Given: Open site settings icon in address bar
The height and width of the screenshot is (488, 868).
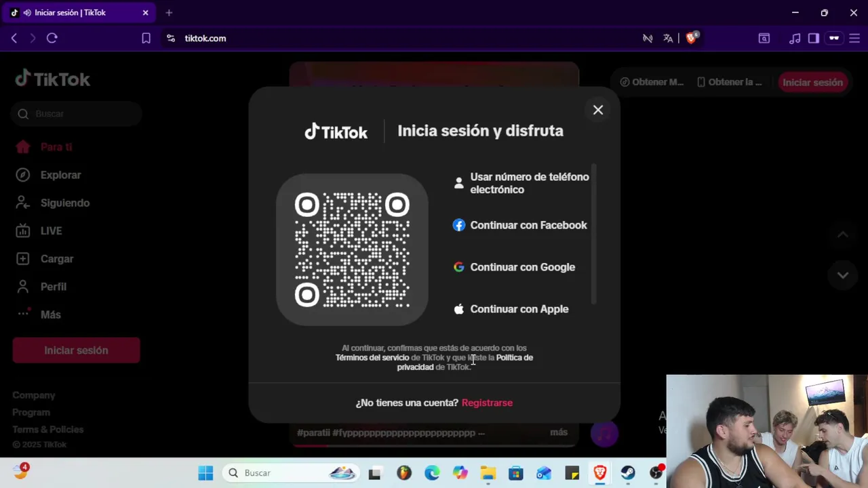Looking at the screenshot, I should tap(170, 39).
